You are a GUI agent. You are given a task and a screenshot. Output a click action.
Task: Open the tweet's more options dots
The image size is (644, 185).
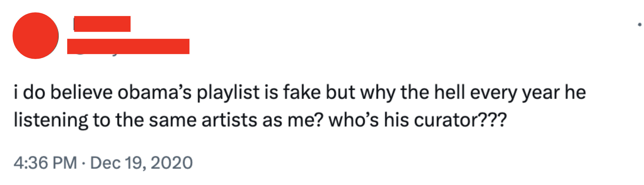click(x=639, y=24)
